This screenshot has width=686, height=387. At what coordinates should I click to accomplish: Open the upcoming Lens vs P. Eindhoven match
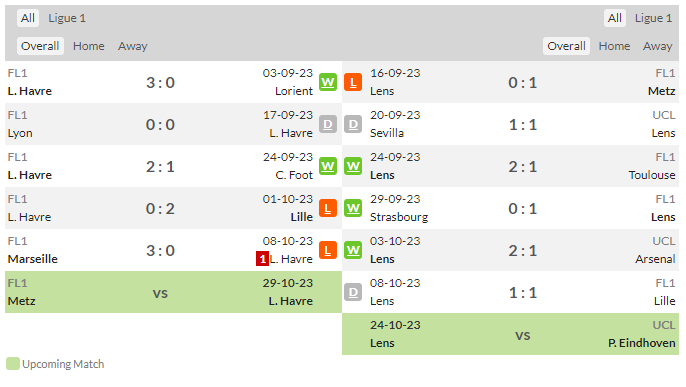click(x=511, y=334)
